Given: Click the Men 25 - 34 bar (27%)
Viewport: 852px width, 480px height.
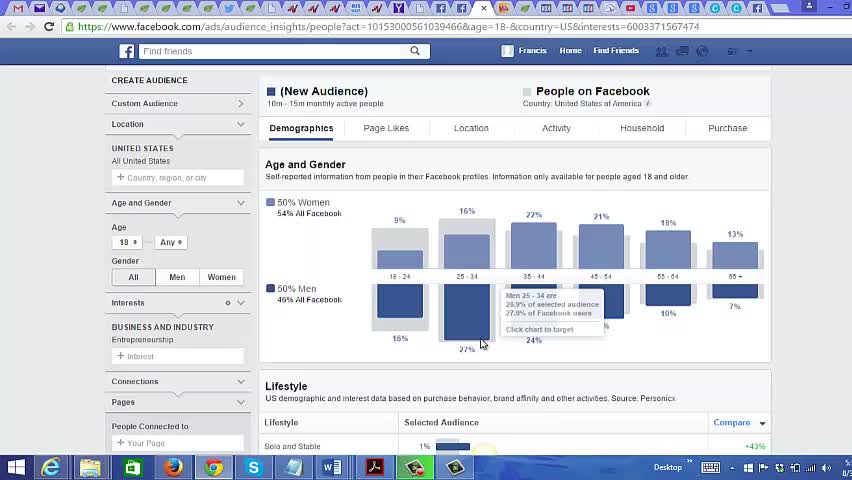Looking at the screenshot, I should coord(467,312).
